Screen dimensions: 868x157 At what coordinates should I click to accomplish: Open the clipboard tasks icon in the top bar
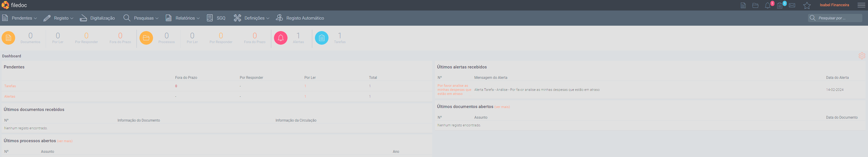click(x=780, y=5)
